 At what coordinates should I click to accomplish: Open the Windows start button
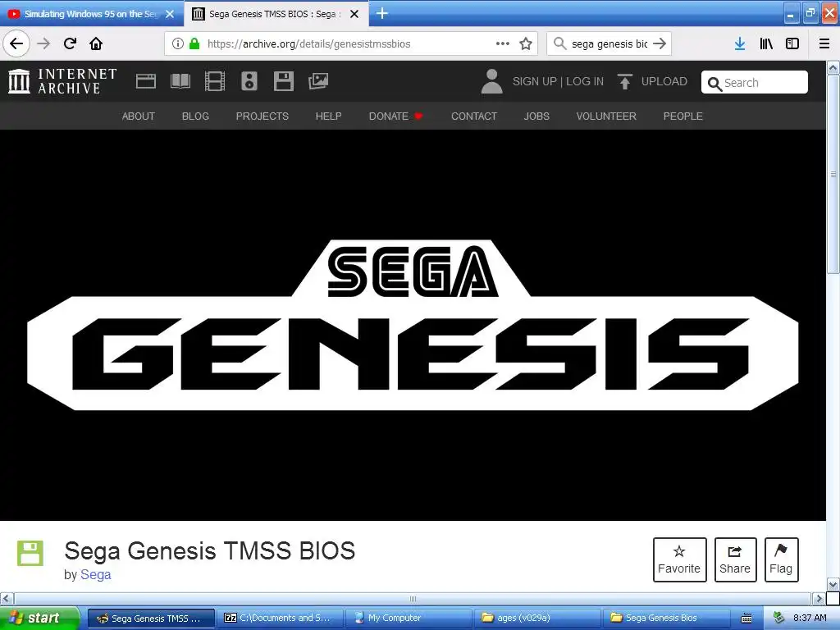click(x=39, y=619)
